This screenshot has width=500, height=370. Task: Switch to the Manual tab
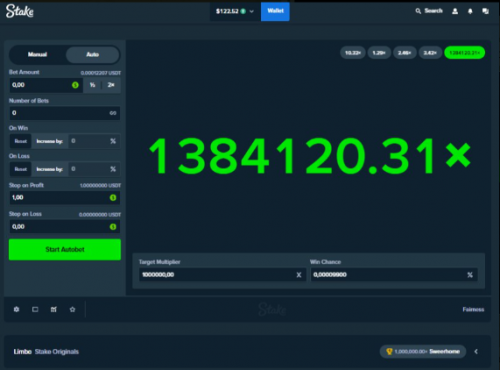tap(37, 54)
